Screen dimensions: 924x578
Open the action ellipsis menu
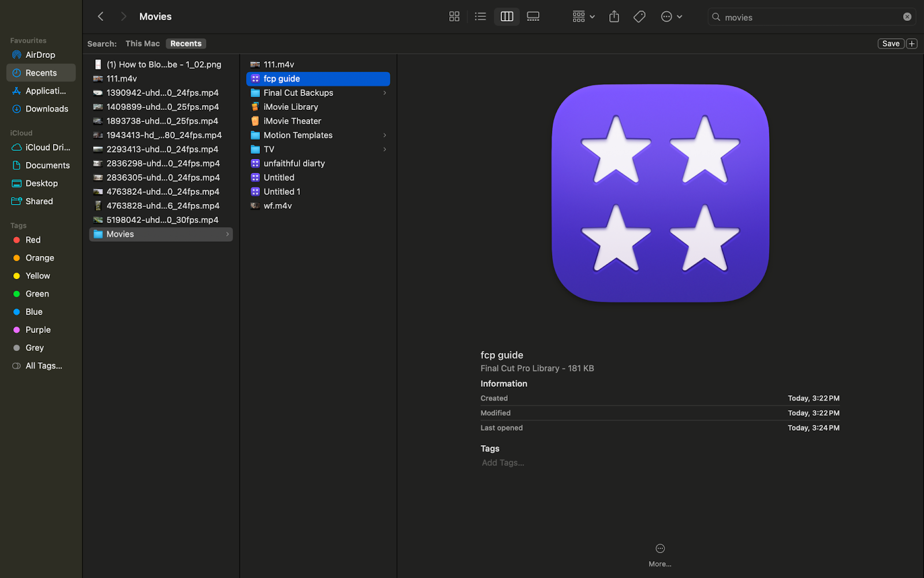pos(672,17)
